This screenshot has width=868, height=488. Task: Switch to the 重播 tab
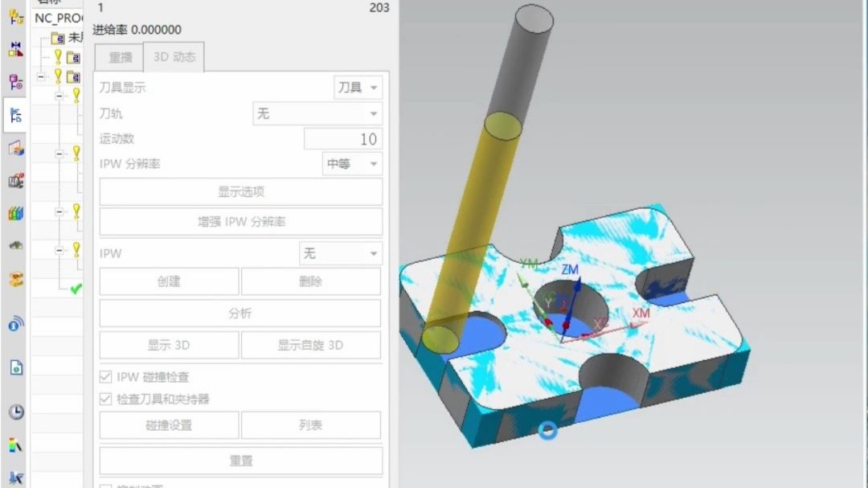(120, 58)
